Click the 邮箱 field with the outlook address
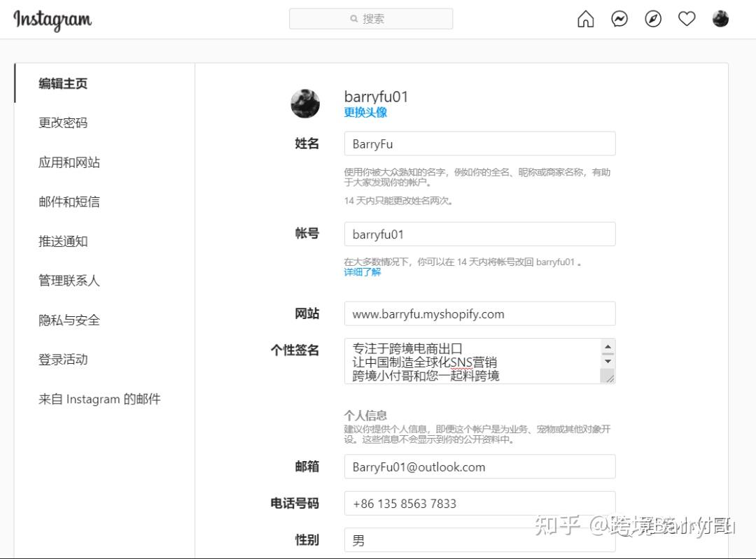 tap(479, 467)
